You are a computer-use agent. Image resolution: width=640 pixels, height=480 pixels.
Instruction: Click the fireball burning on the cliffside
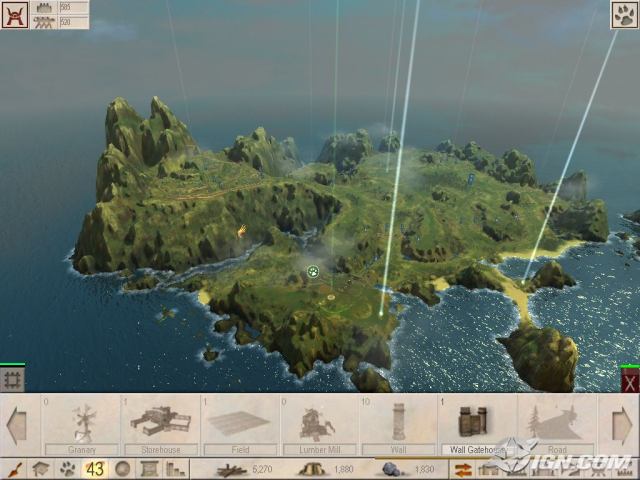[242, 231]
